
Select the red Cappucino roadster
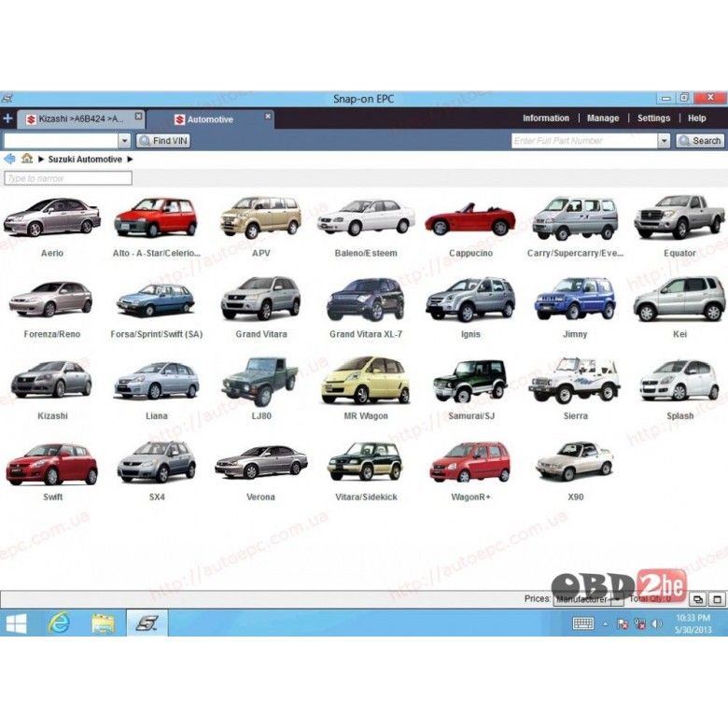coord(469,218)
